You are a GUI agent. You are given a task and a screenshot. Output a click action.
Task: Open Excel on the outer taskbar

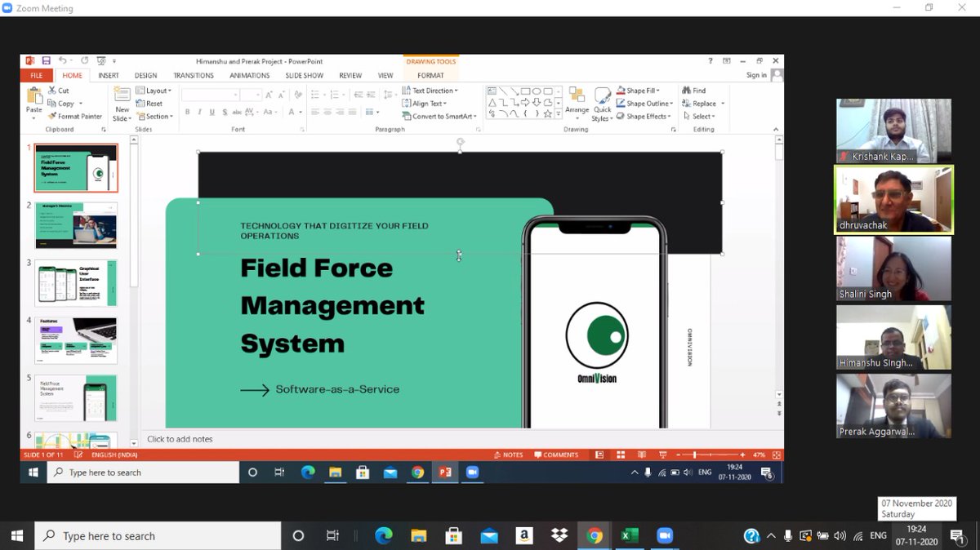click(630, 536)
